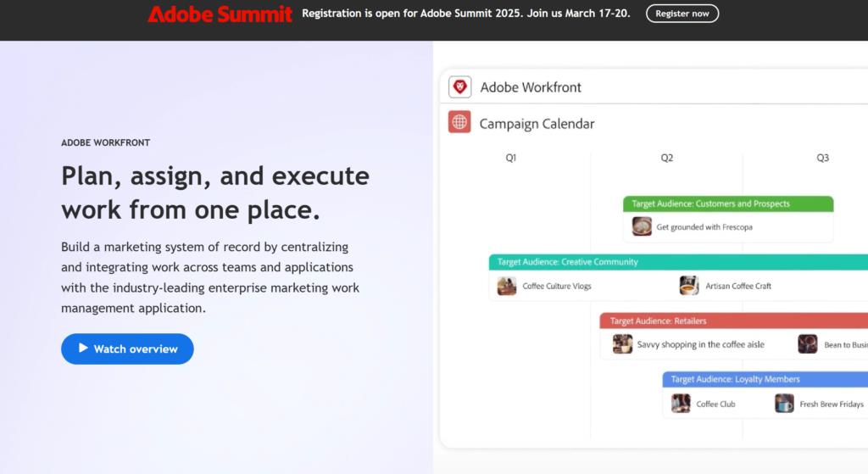The width and height of the screenshot is (868, 474).
Task: Click the Coffee Club label
Action: pyautogui.click(x=715, y=404)
